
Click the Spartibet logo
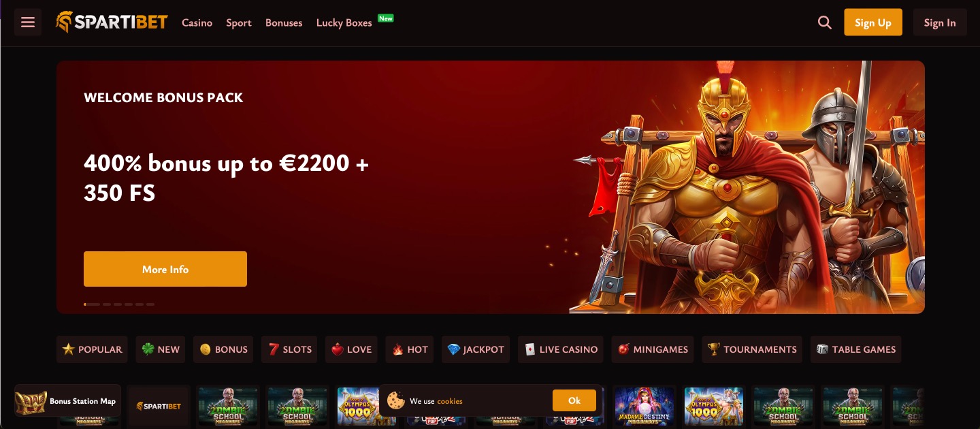112,22
